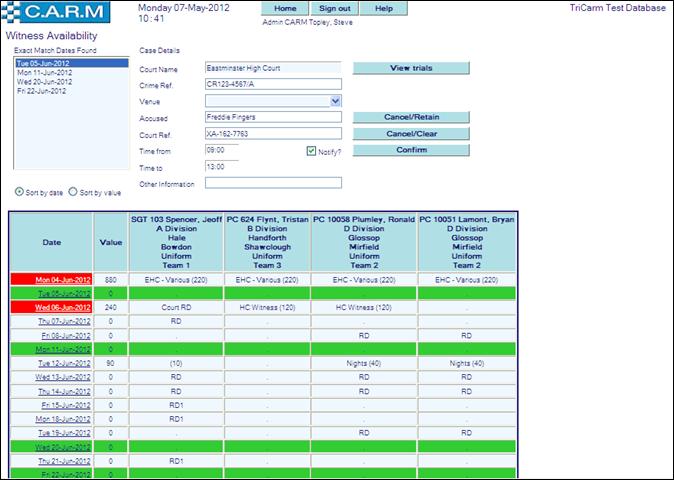The image size is (674, 480).
Task: Click the View trials button
Action: [410, 68]
